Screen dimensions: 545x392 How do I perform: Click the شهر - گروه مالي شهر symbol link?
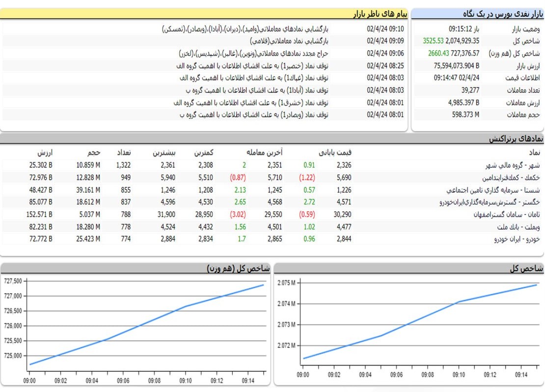[x=513, y=165]
